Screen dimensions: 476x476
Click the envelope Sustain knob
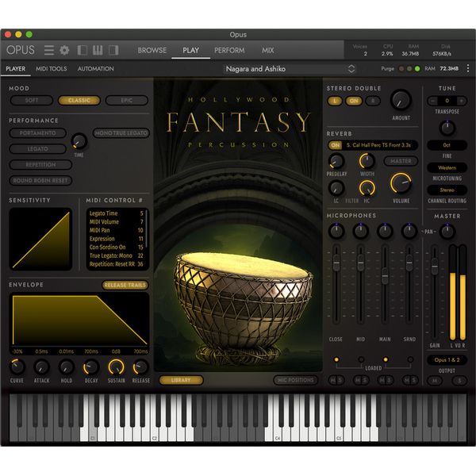click(117, 367)
